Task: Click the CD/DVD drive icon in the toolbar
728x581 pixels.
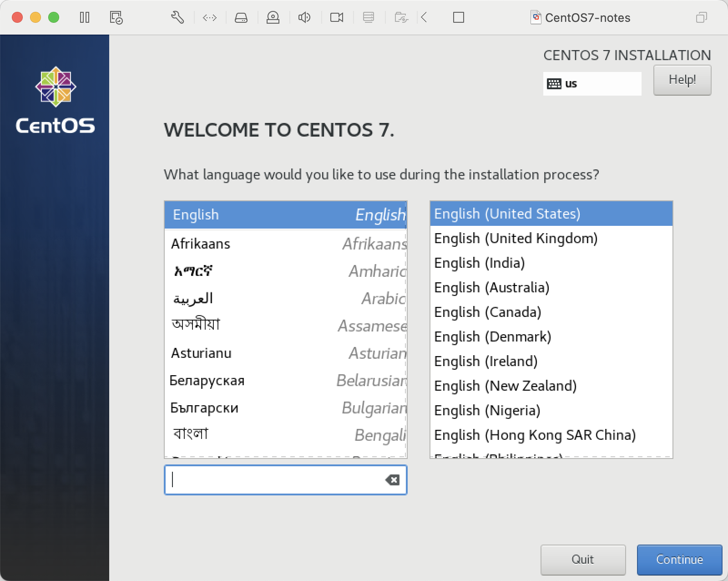Action: 273,18
